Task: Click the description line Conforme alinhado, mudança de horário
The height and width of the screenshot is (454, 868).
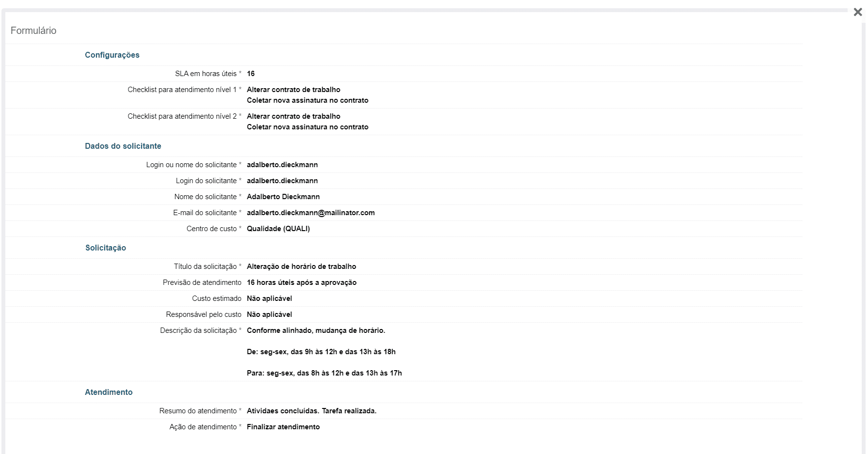Action: (x=316, y=330)
